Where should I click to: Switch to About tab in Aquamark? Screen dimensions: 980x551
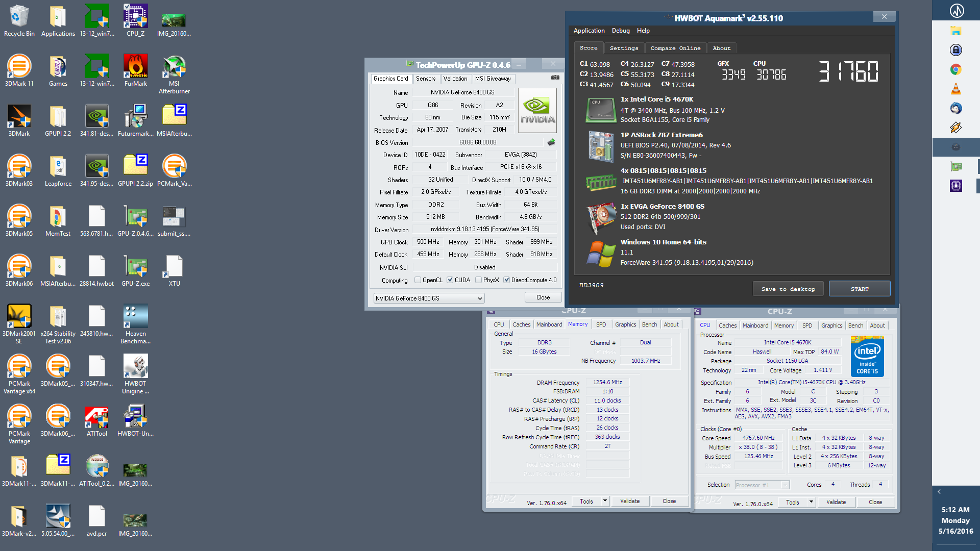721,48
